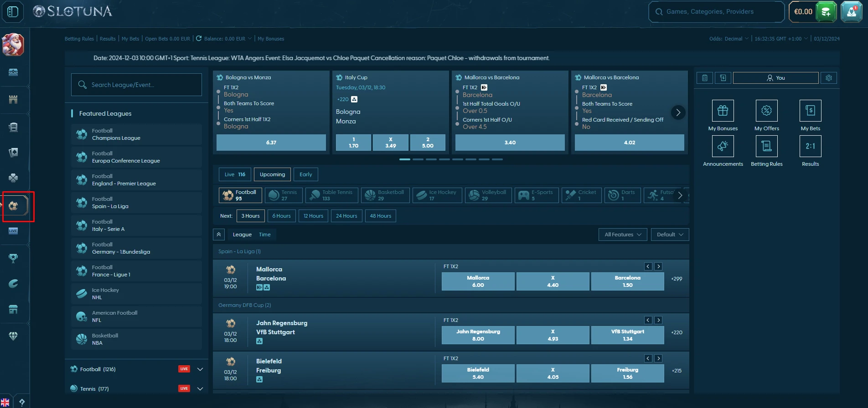
Task: Open the slot machine icon in sidebar
Action: coord(13,127)
